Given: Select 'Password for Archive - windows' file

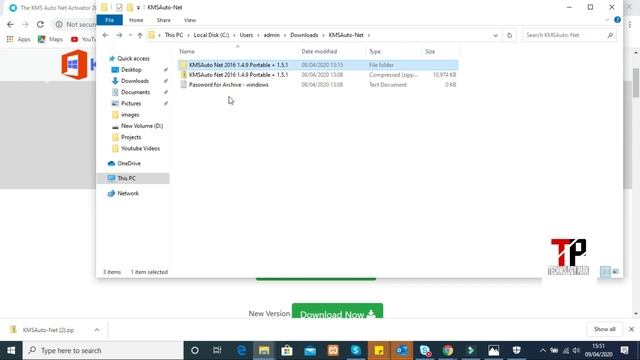Looking at the screenshot, I should (x=318, y=84).
